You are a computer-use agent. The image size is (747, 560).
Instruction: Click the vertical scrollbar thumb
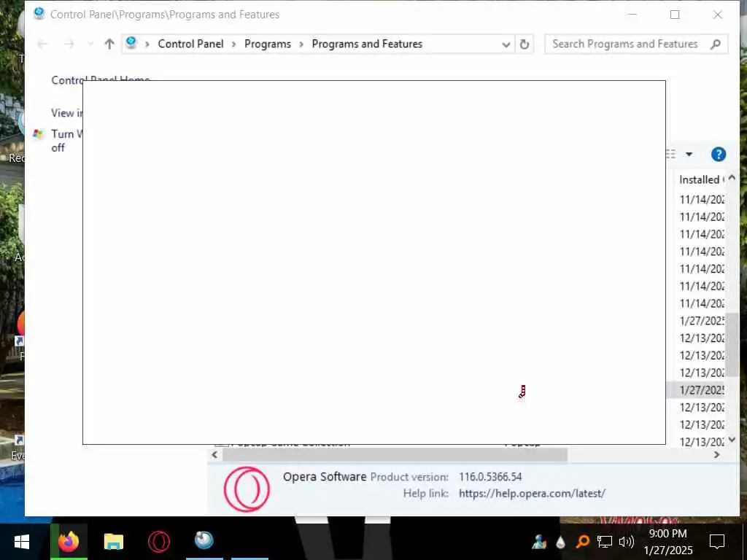tap(732, 345)
